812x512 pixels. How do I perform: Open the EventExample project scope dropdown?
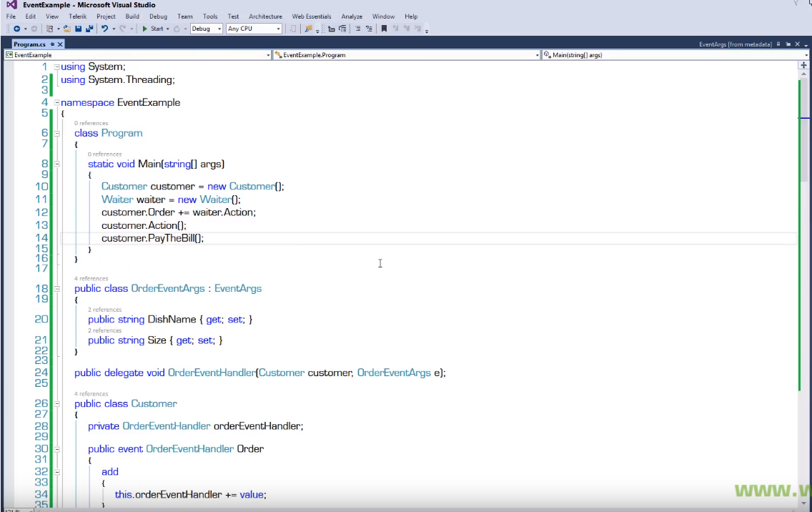(138, 55)
